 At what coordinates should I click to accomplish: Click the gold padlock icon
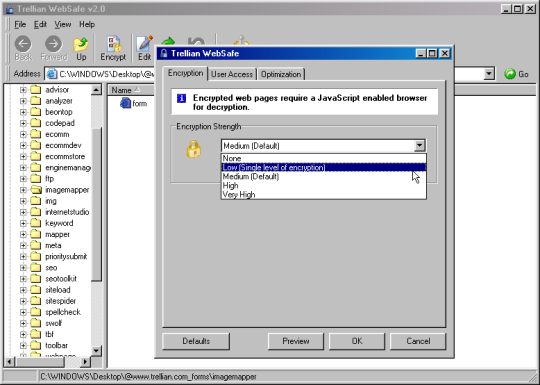194,149
